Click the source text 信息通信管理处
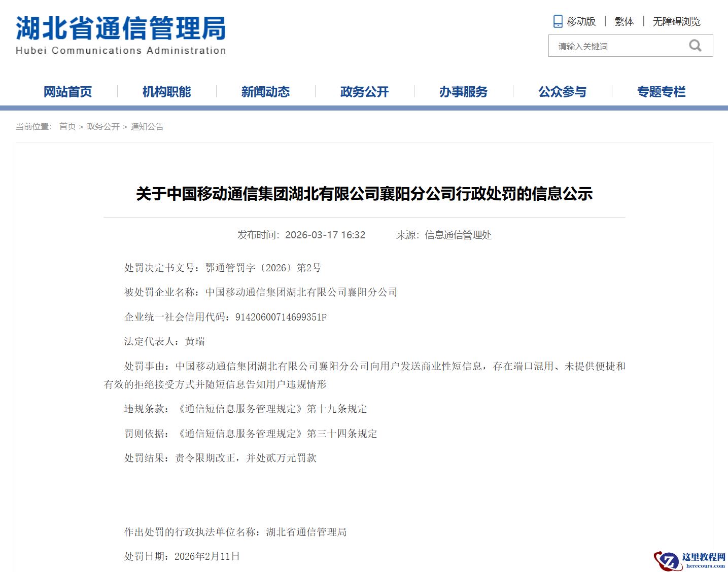The image size is (728, 572). pyautogui.click(x=458, y=235)
